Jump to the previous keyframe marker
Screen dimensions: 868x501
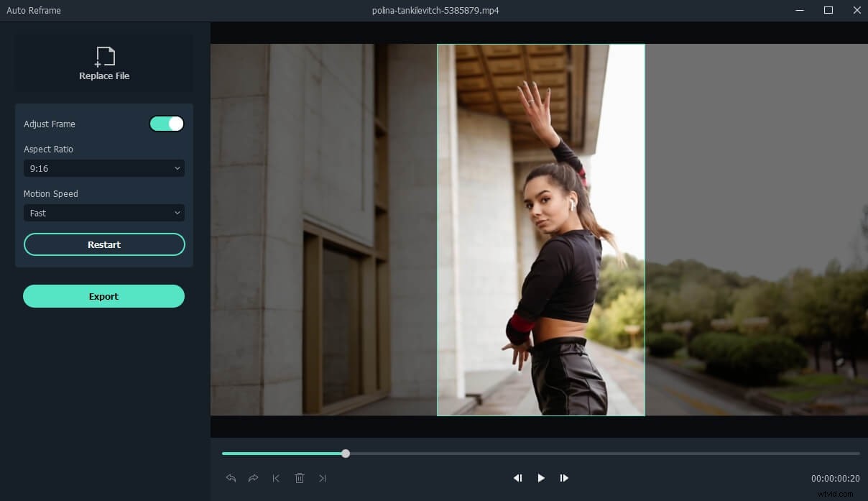(276, 478)
